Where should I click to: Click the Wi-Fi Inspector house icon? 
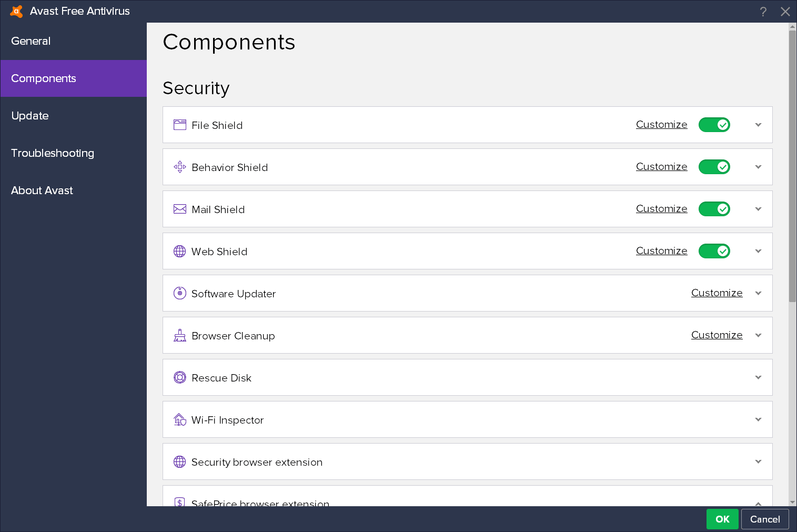[180, 419]
